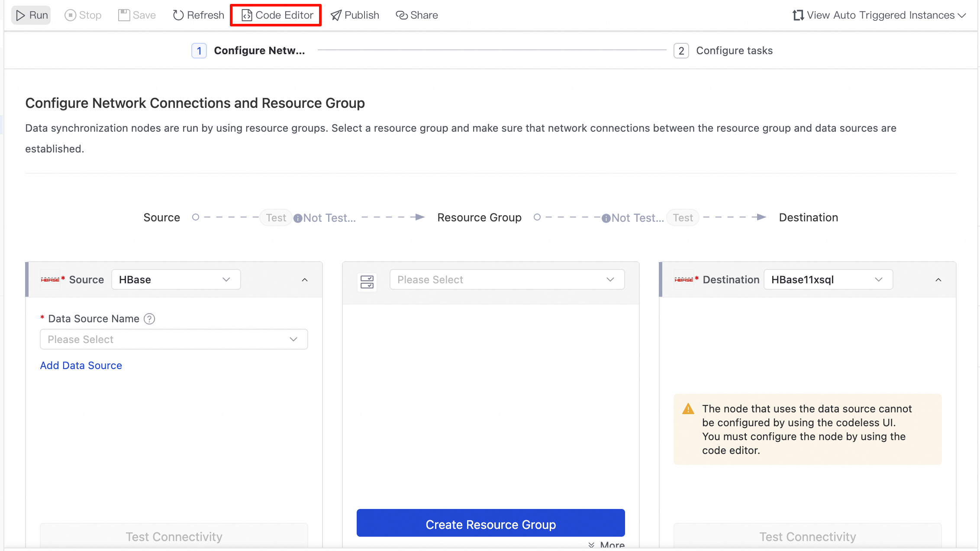Open the HBase source type dropdown
980x551 pixels.
(x=176, y=280)
